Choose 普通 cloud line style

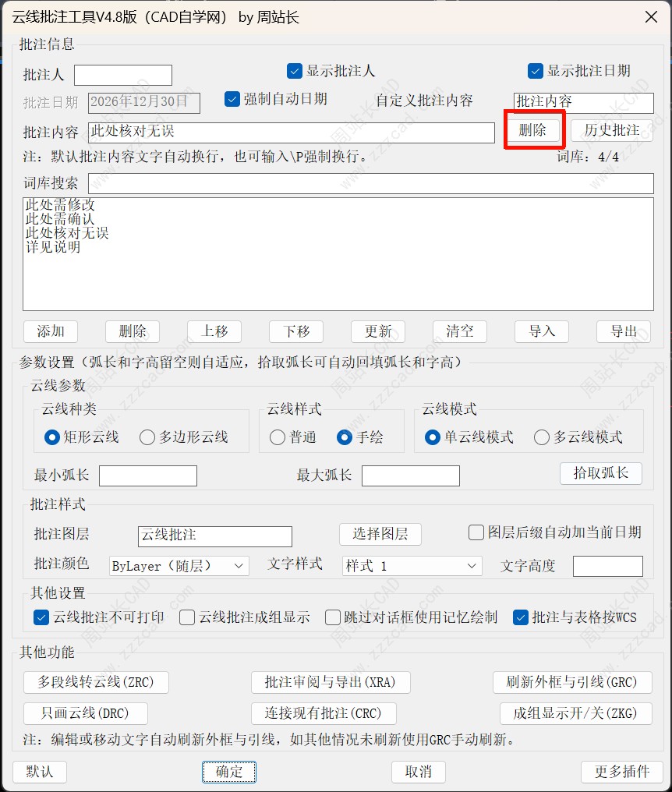coord(278,437)
